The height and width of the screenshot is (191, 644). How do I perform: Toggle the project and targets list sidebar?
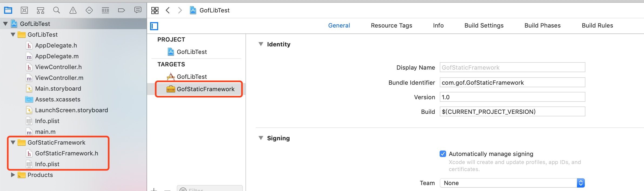[x=154, y=26]
